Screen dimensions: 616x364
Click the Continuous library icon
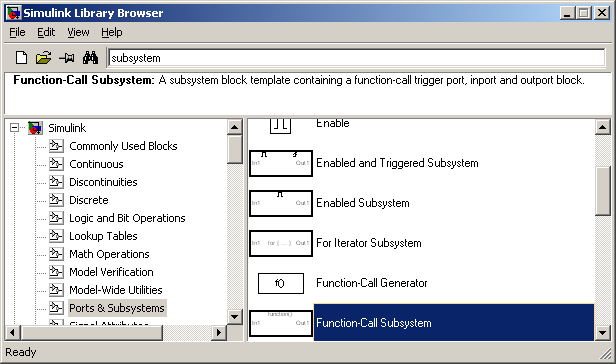pyautogui.click(x=56, y=164)
